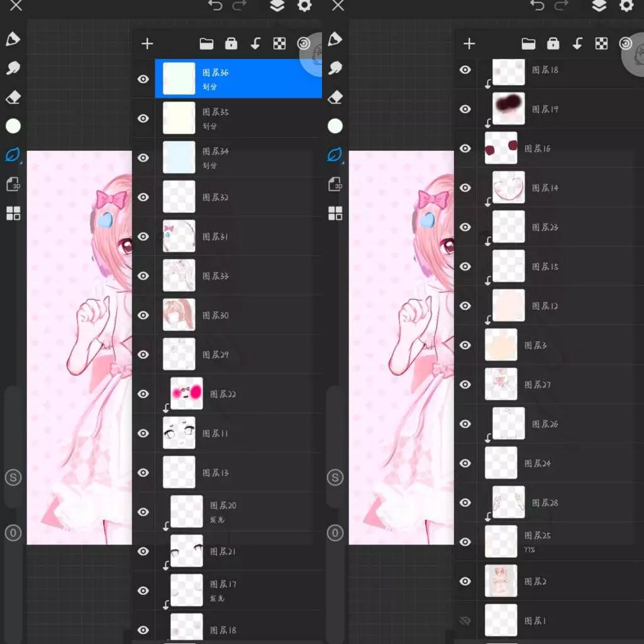
Task: Click checkerboard alpha icon in right screenshot panel
Action: click(601, 43)
